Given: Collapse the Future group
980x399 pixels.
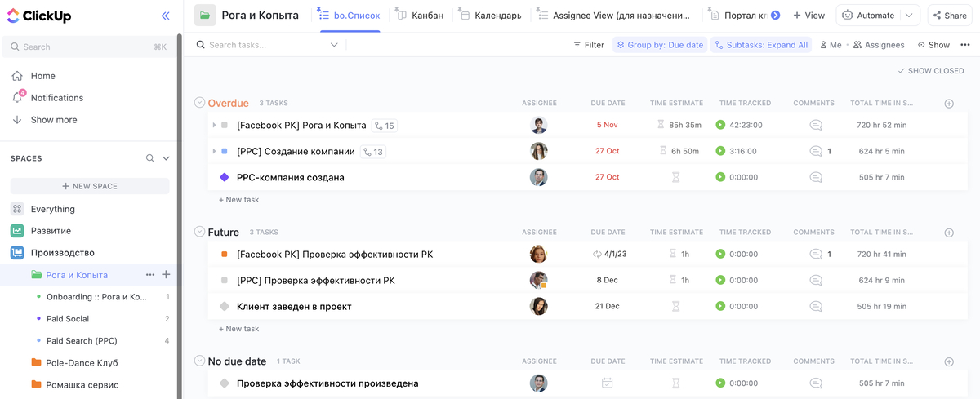Looking at the screenshot, I should [199, 232].
